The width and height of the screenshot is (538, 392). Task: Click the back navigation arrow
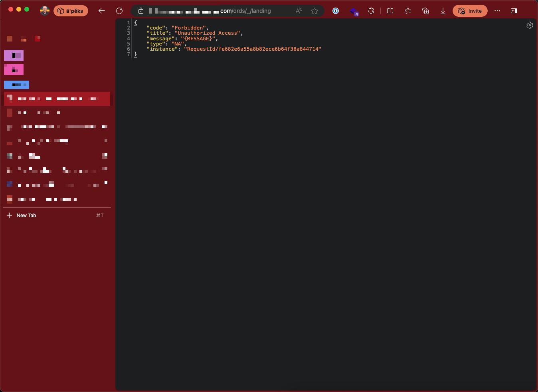click(x=102, y=11)
